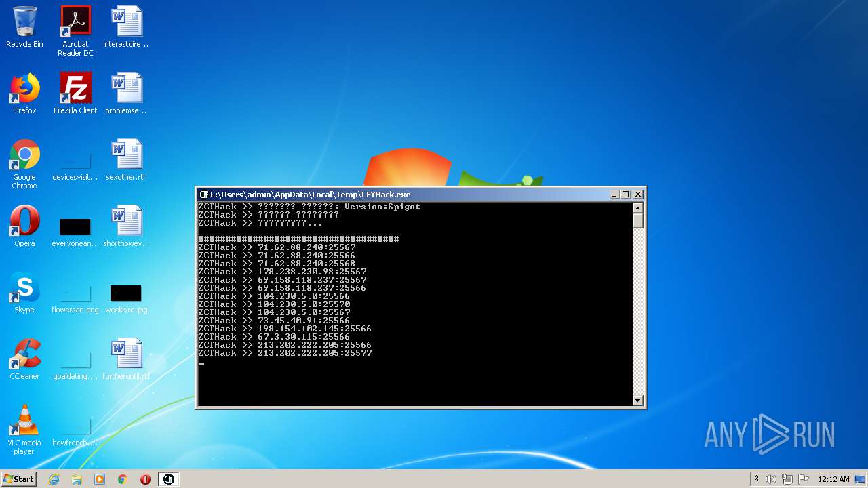Switch to CFYHack console taskbar button
This screenshot has height=488, width=868.
click(168, 479)
